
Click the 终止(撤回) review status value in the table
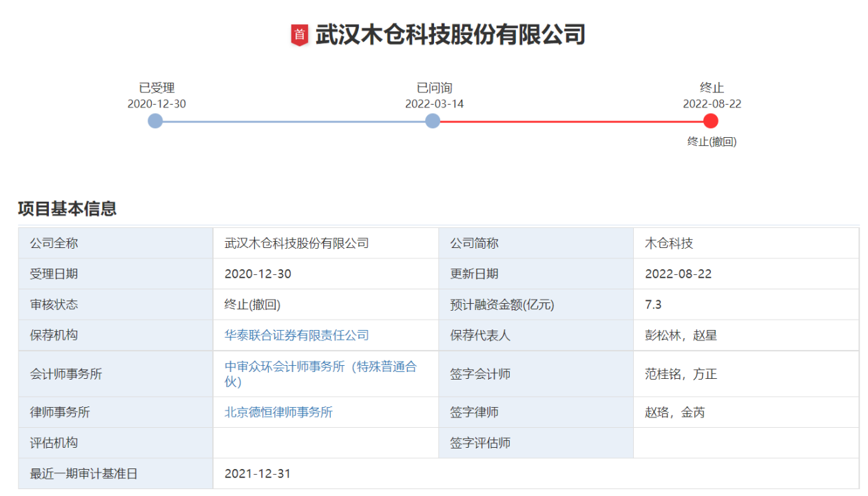coord(252,304)
